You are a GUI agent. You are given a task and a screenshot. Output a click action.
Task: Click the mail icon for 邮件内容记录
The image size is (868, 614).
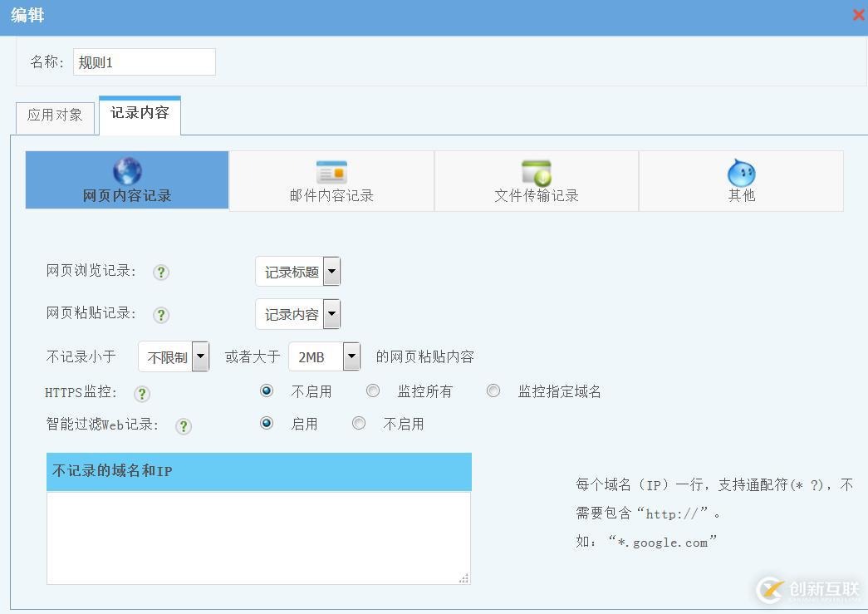[x=331, y=172]
